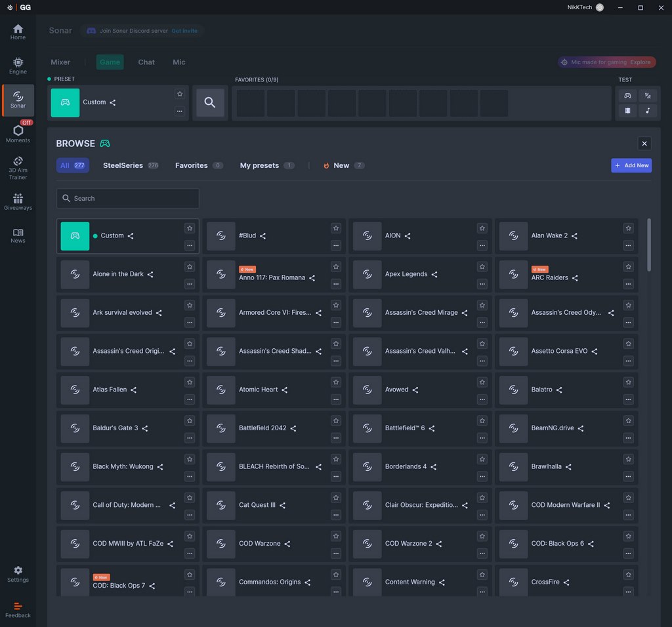Open more options for Apex Legends preset

(x=482, y=284)
